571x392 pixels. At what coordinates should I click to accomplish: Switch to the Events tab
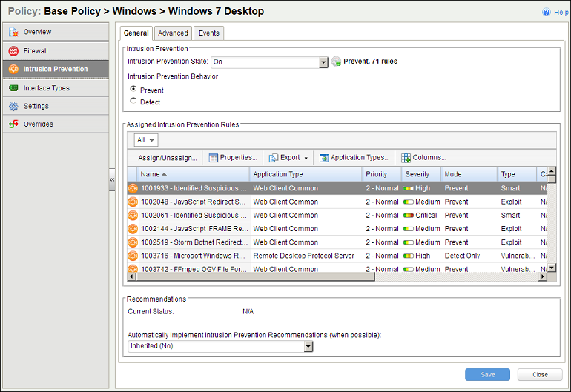click(x=208, y=33)
